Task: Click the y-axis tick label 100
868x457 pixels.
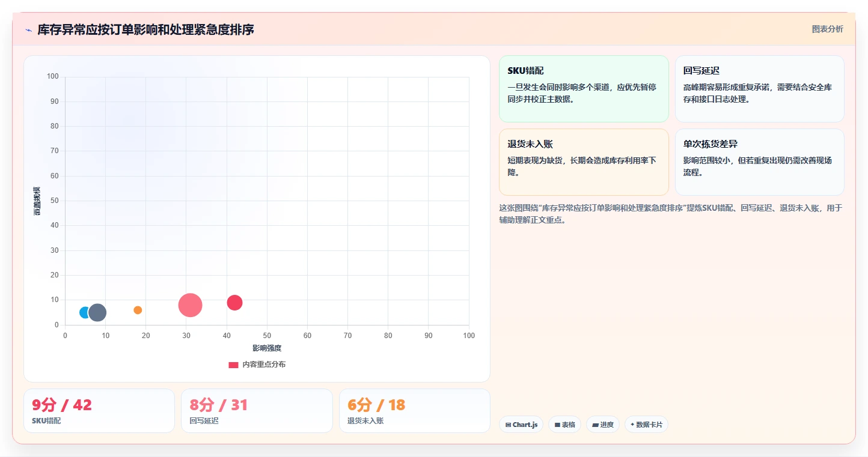Action: tap(53, 76)
